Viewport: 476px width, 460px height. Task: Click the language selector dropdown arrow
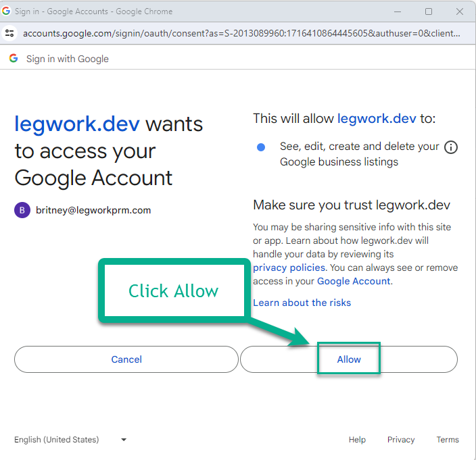point(124,440)
